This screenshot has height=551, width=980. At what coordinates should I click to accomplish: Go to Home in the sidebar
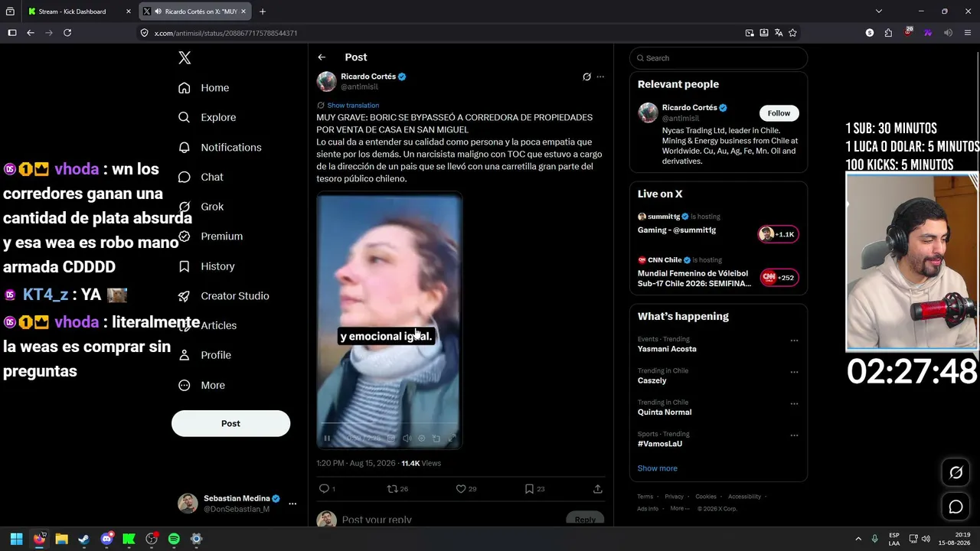[x=204, y=88]
